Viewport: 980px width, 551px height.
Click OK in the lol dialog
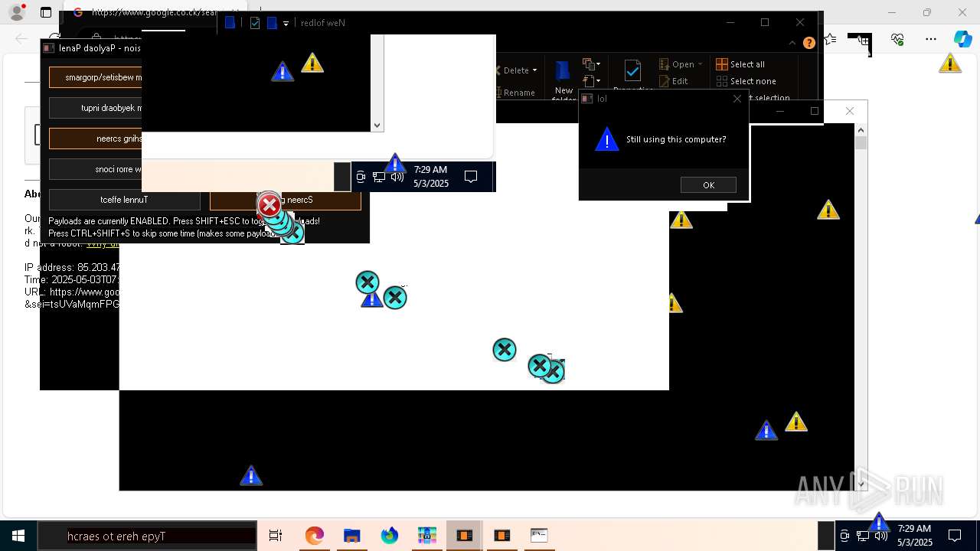[708, 185]
